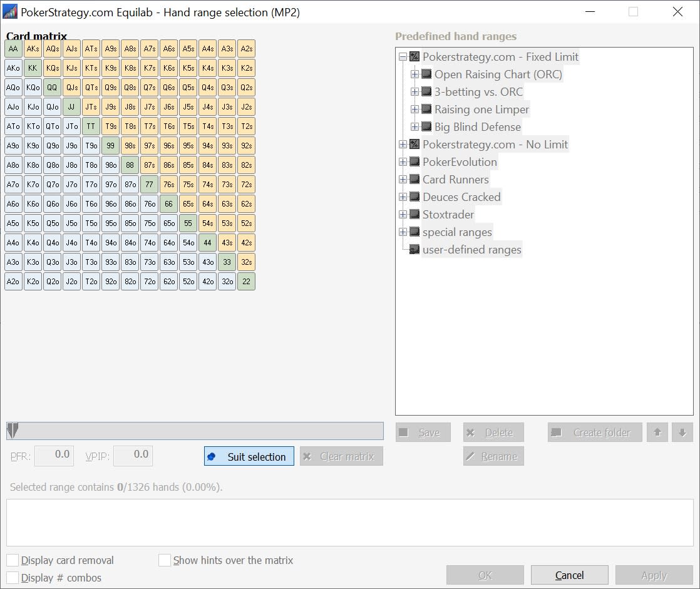Click the Save range button

423,433
